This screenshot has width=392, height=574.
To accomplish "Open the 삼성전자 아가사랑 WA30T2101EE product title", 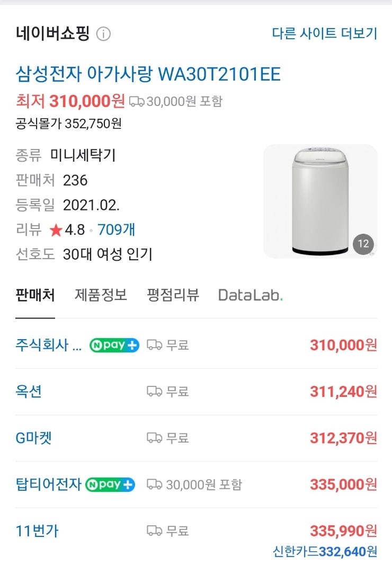I will pyautogui.click(x=148, y=74).
